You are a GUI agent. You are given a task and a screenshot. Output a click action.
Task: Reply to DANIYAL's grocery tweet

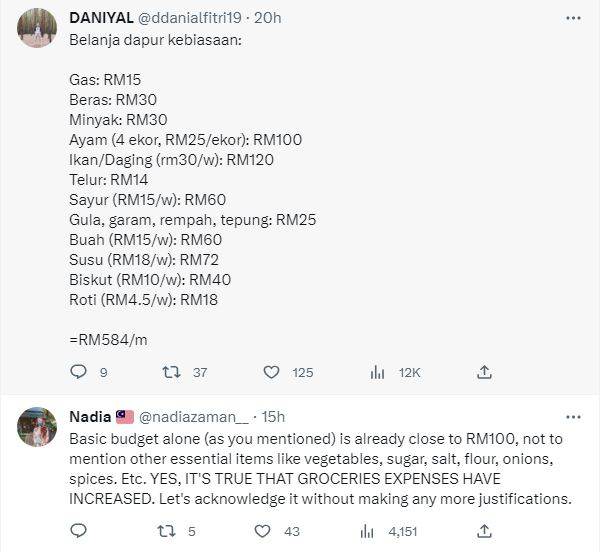(80, 372)
